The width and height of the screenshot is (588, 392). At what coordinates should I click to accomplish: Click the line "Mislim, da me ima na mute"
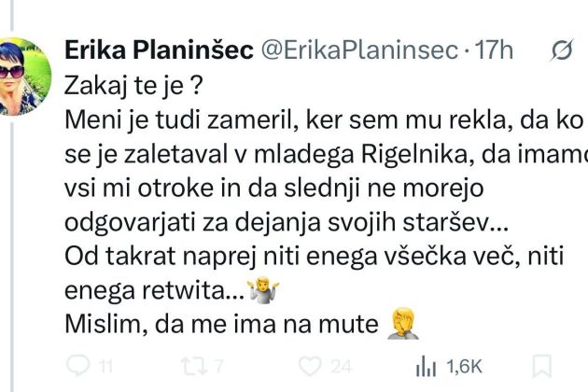[x=222, y=325]
